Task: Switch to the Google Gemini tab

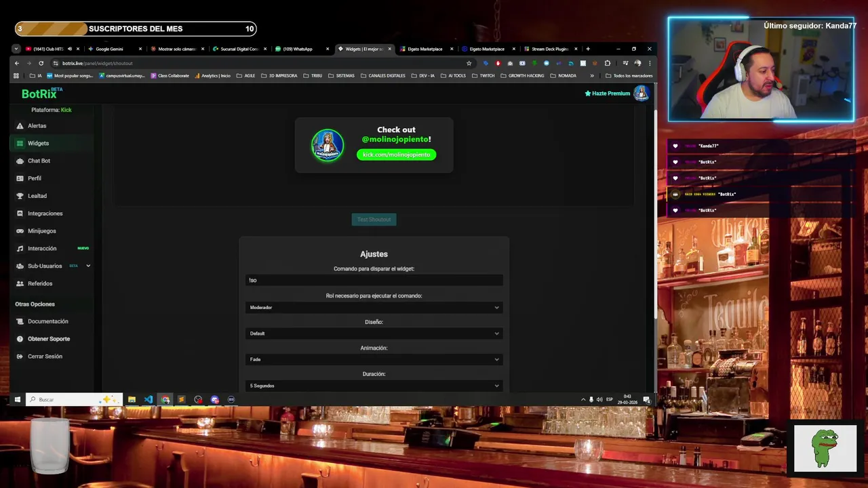Action: [113, 49]
